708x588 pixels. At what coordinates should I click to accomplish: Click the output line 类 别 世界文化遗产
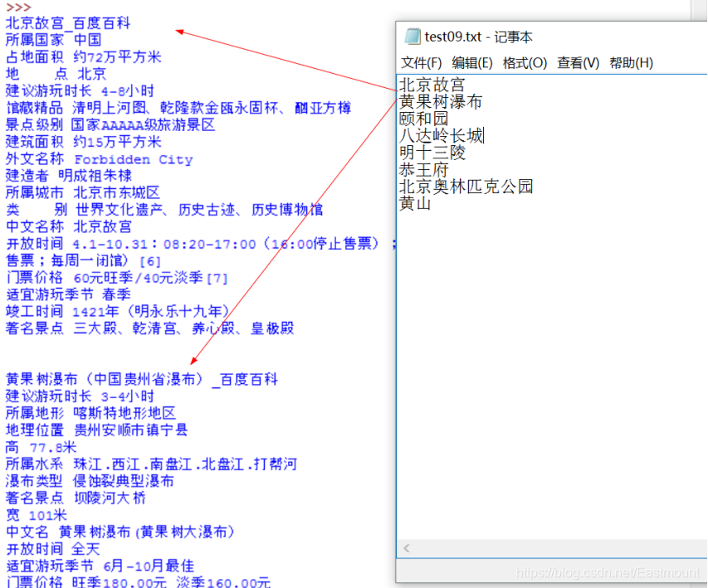click(x=164, y=209)
